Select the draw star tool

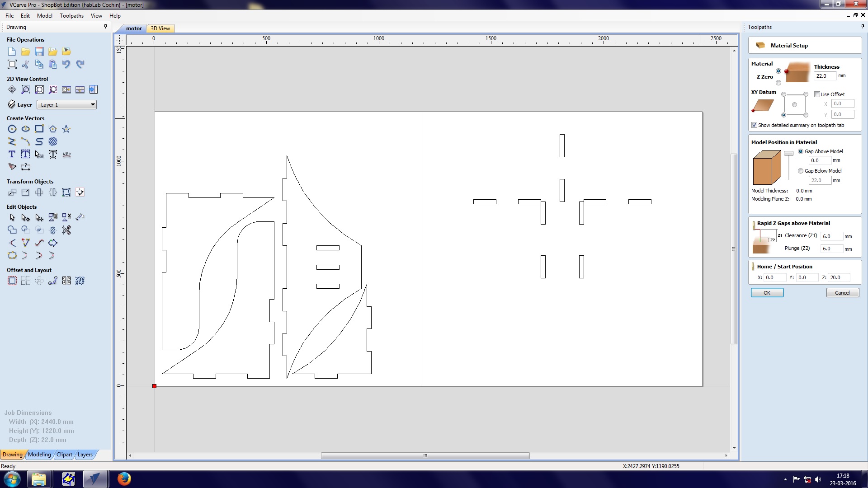[66, 129]
